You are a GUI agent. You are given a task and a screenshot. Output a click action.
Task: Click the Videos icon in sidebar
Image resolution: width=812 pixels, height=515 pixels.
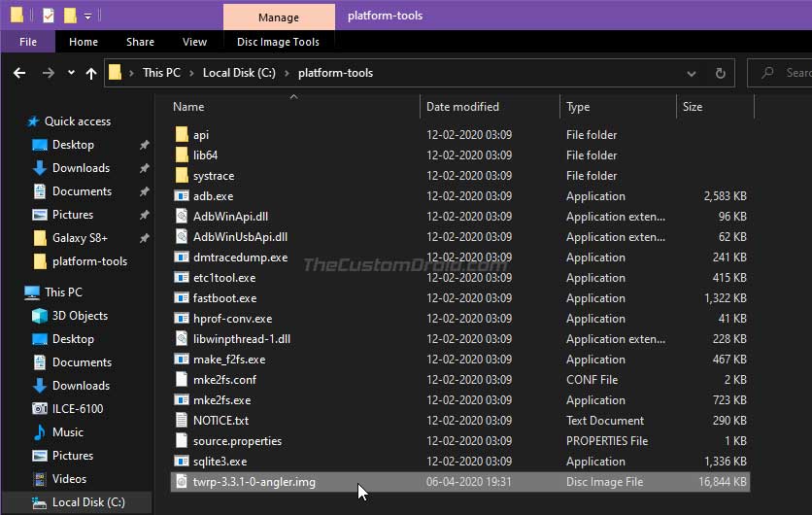click(40, 479)
